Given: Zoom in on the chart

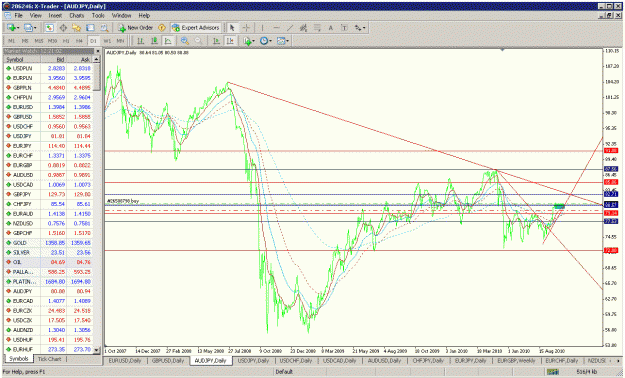Looking at the screenshot, I should coord(185,41).
